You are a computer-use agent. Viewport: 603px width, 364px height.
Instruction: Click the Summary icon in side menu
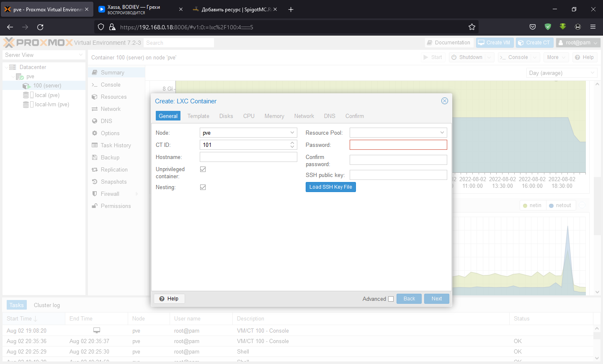[x=95, y=72]
